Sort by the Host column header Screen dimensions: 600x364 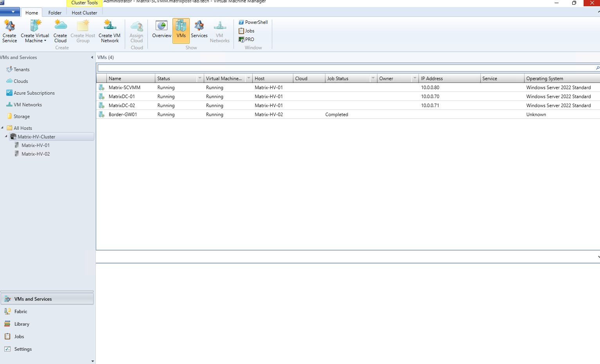tap(273, 79)
